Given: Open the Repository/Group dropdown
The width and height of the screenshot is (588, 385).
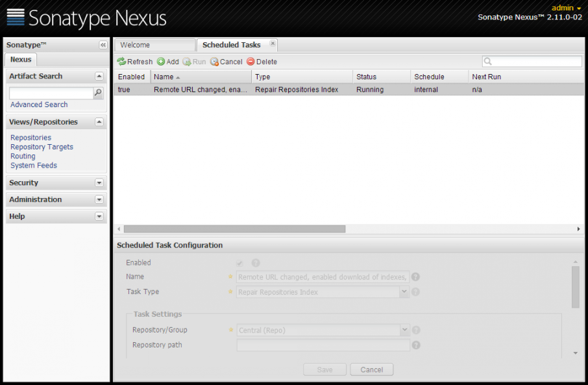Looking at the screenshot, I should (x=404, y=330).
